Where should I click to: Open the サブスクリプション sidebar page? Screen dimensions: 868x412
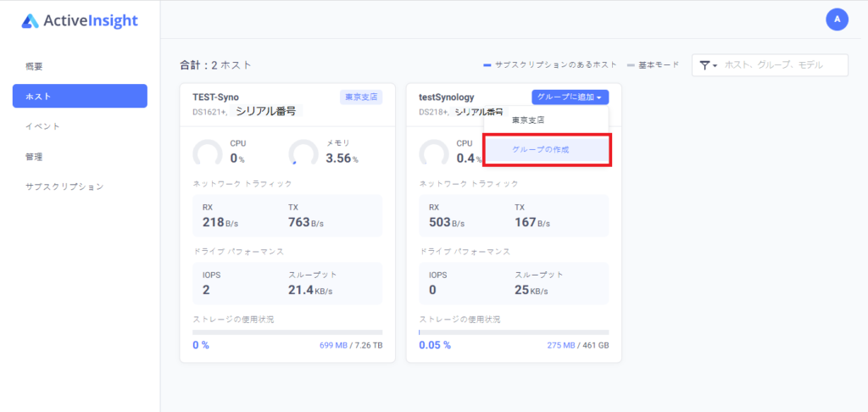click(64, 187)
